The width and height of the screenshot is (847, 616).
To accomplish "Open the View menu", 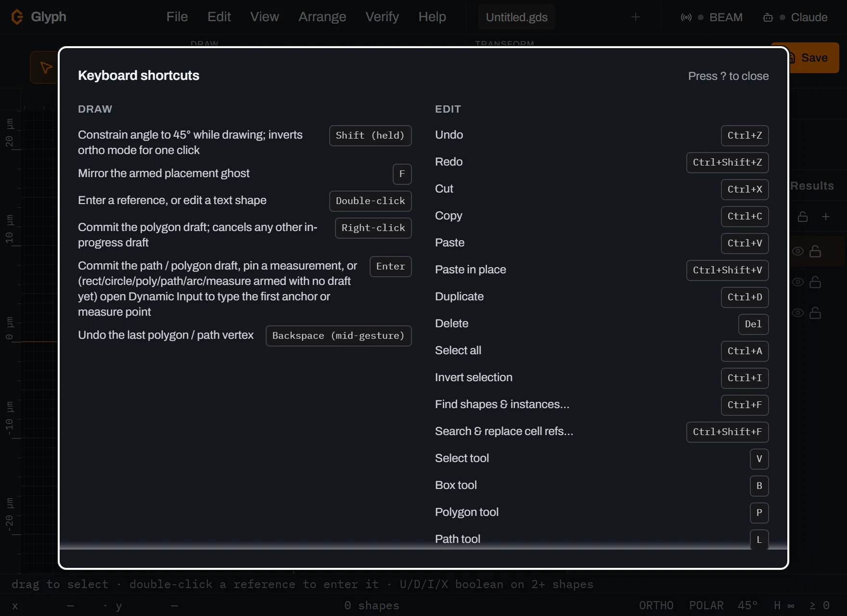I will (x=264, y=17).
